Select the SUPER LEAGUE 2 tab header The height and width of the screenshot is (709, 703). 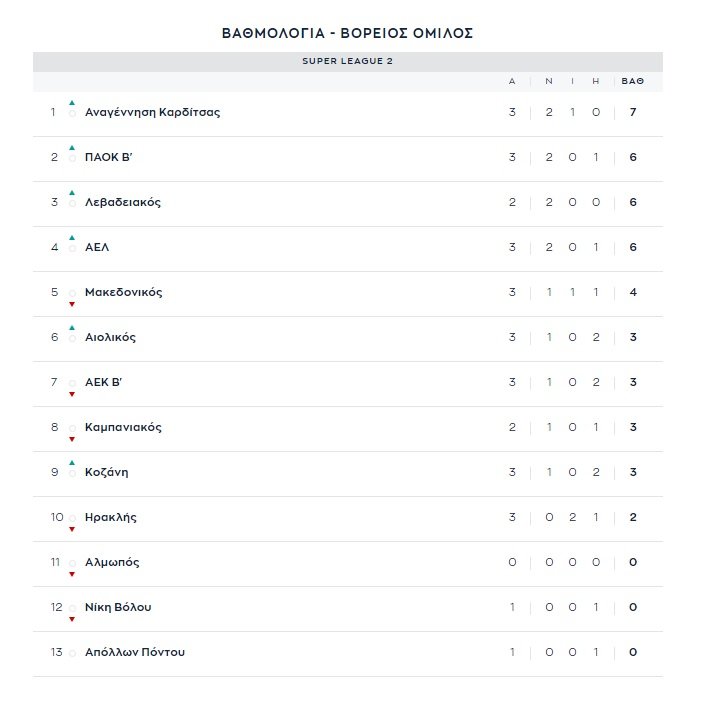pyautogui.click(x=347, y=61)
